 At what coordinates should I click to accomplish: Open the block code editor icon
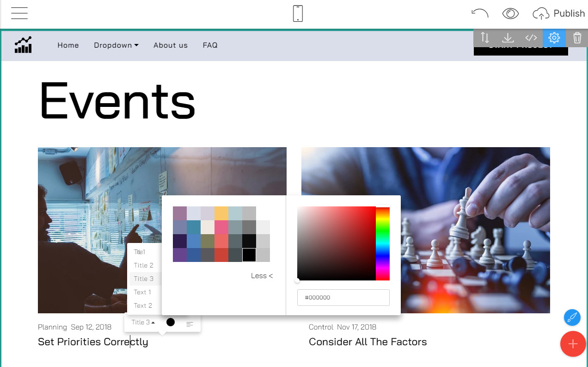[x=531, y=37]
